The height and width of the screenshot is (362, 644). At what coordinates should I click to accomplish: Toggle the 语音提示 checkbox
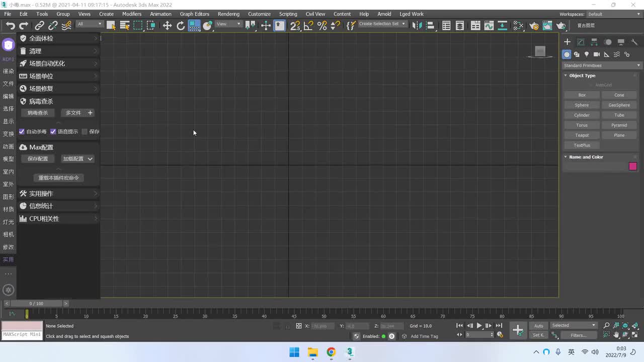coord(53,132)
